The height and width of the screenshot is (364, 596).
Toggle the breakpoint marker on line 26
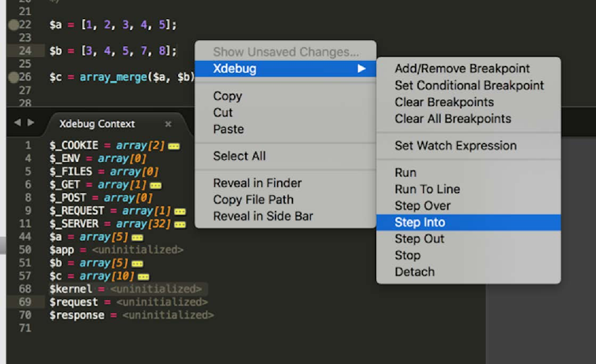[x=14, y=77]
